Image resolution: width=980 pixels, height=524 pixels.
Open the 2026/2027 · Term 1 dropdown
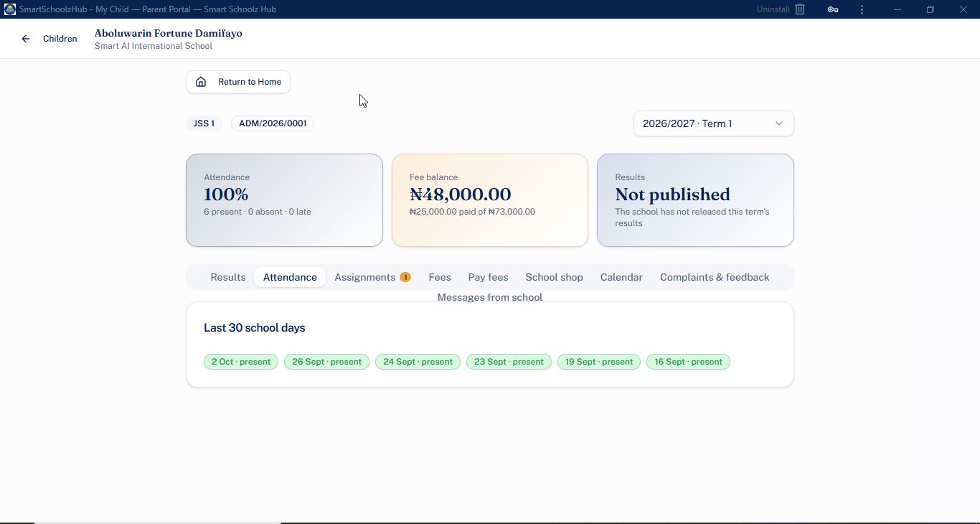pos(714,123)
